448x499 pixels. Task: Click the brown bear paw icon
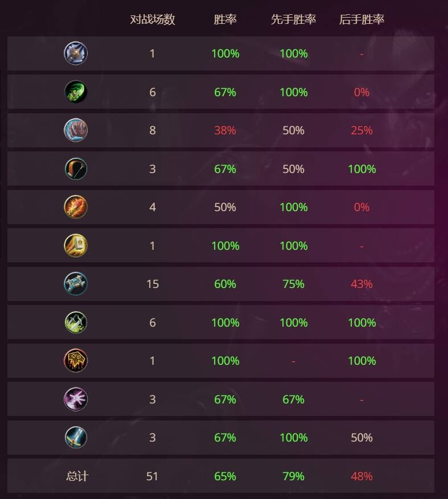click(x=76, y=130)
